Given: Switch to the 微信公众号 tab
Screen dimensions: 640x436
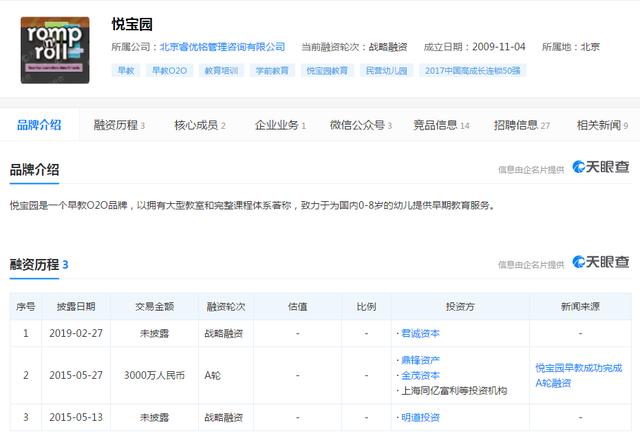Looking at the screenshot, I should [361, 125].
